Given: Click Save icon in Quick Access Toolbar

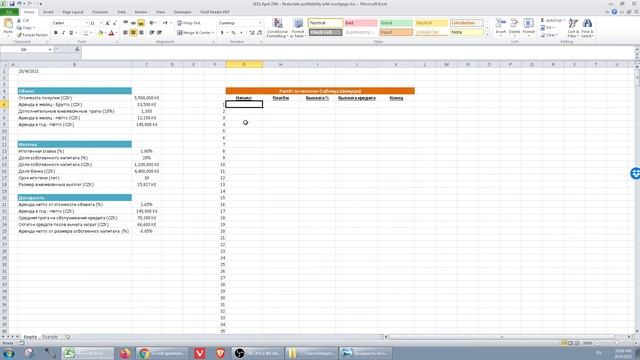Looking at the screenshot, I should click(12, 4).
